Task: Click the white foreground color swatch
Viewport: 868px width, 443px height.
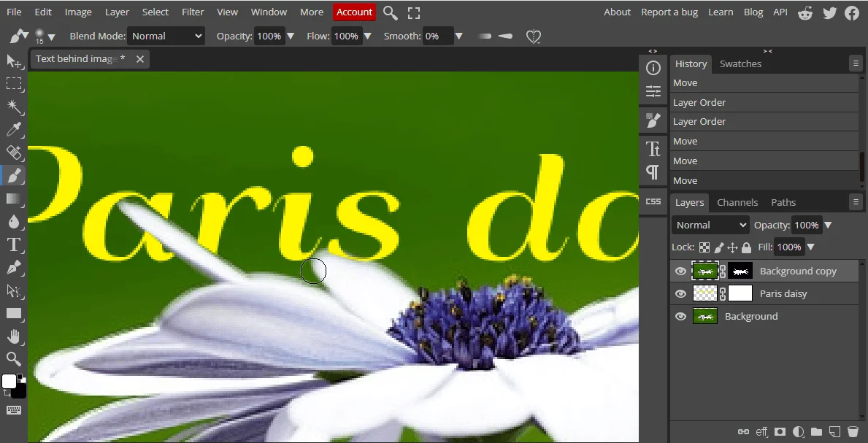Action: coord(9,382)
